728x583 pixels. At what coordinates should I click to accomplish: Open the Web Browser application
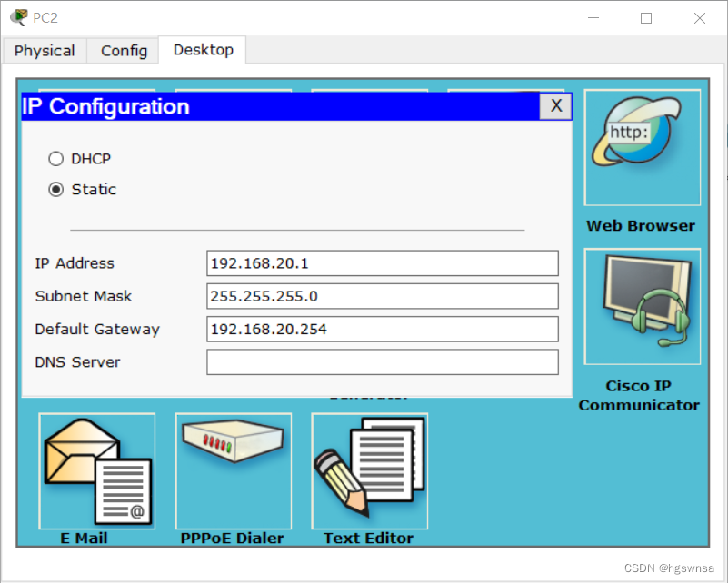(642, 148)
